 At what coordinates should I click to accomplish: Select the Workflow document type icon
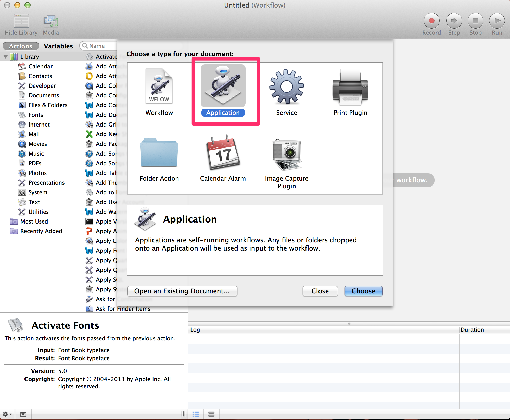(159, 87)
